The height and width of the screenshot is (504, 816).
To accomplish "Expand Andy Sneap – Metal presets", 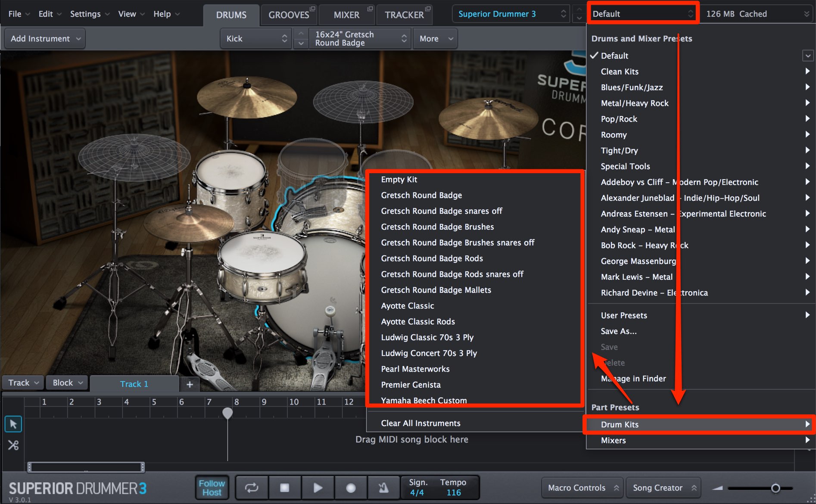I will click(701, 230).
